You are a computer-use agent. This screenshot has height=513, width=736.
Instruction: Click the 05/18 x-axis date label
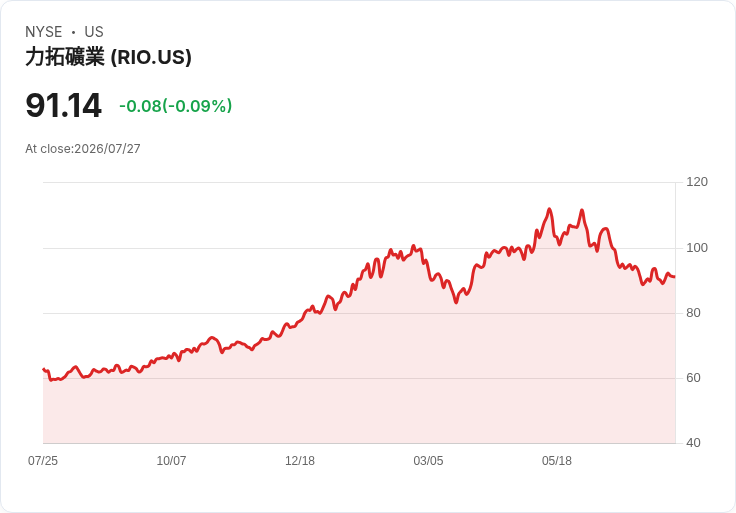pos(557,461)
